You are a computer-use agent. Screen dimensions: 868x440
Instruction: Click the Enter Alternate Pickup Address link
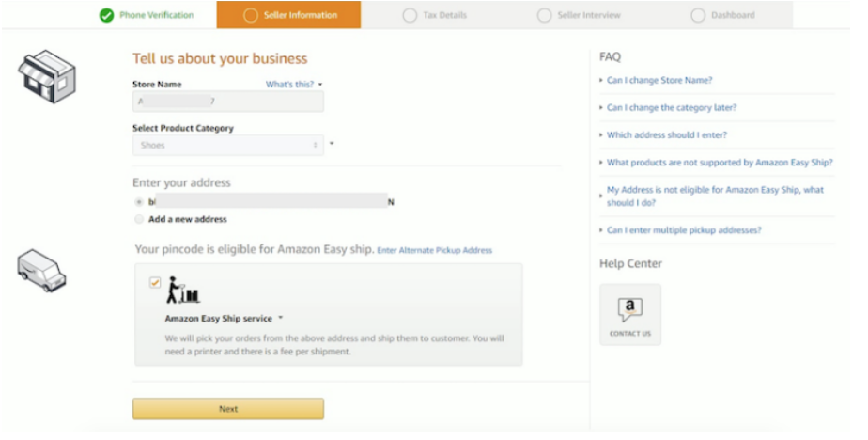(x=434, y=250)
